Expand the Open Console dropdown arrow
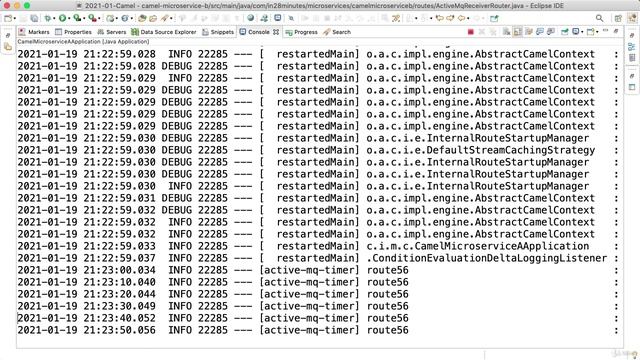 [597, 32]
